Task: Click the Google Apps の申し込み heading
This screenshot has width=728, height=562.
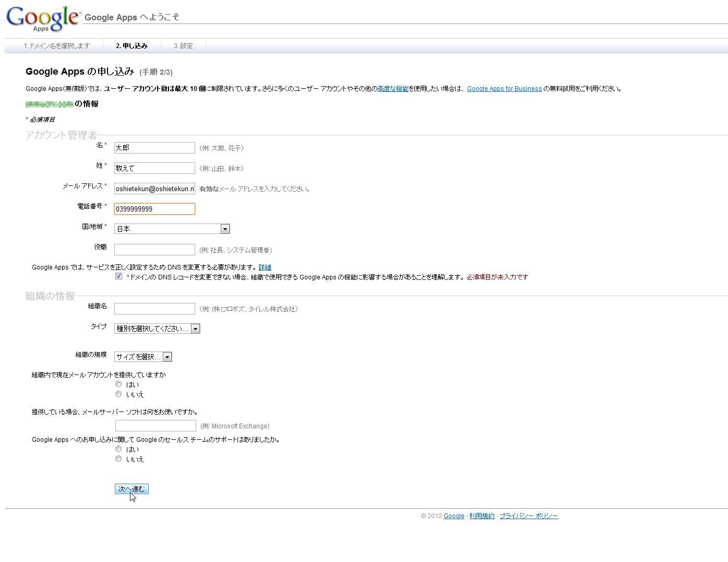Action: coord(80,72)
